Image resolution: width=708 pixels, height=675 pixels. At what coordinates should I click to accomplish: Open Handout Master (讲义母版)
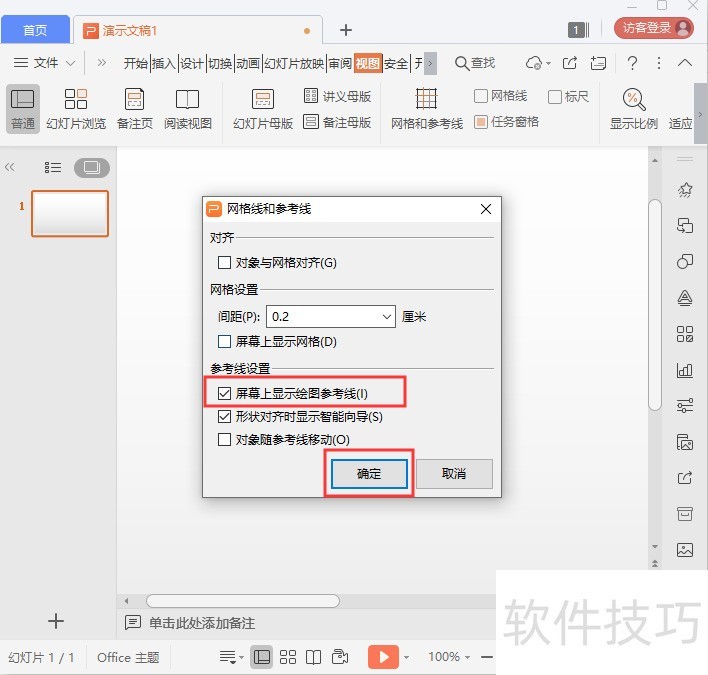(337, 96)
